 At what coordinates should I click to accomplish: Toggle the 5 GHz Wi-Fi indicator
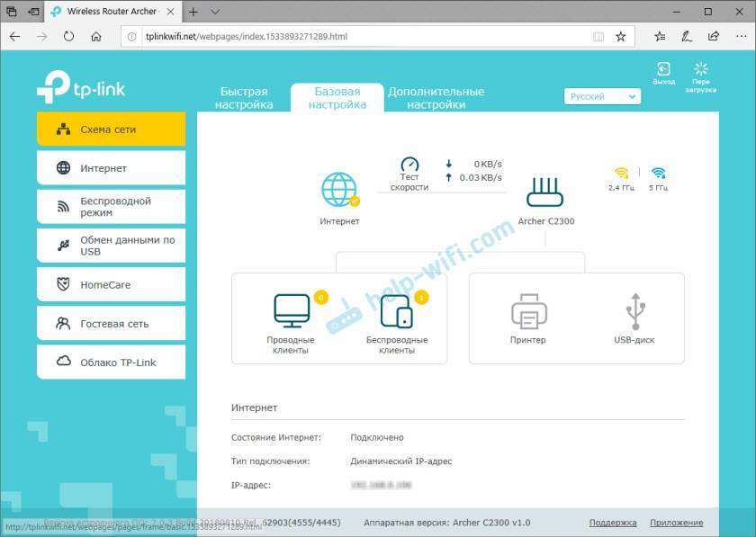point(658,173)
